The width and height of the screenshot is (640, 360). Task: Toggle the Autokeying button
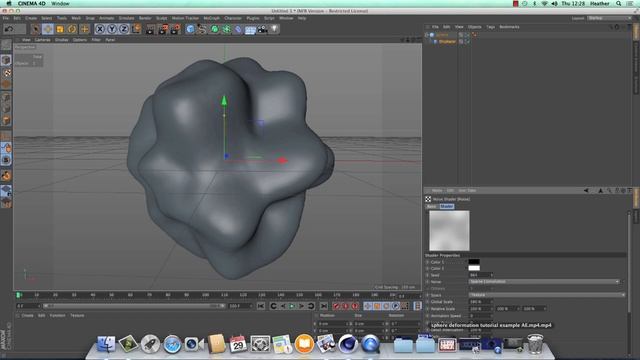pyautogui.click(x=346, y=306)
